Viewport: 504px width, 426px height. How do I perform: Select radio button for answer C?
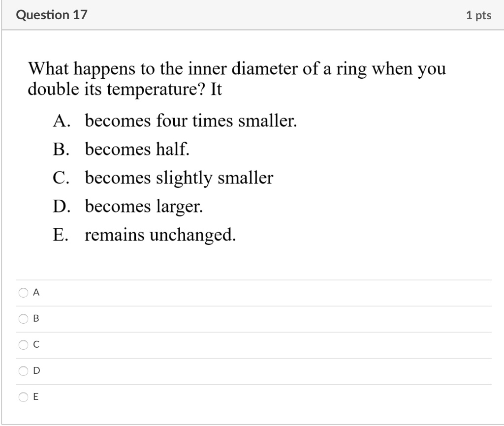[x=23, y=345]
